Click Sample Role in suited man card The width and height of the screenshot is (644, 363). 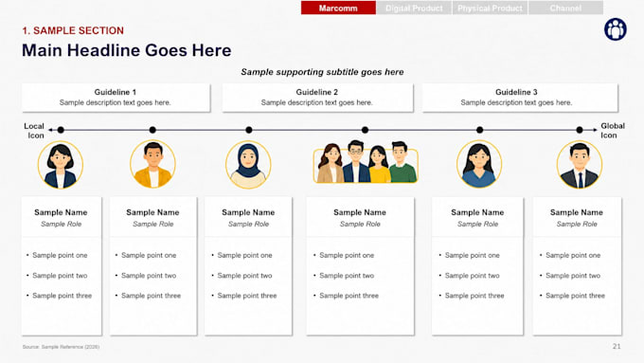tap(577, 224)
